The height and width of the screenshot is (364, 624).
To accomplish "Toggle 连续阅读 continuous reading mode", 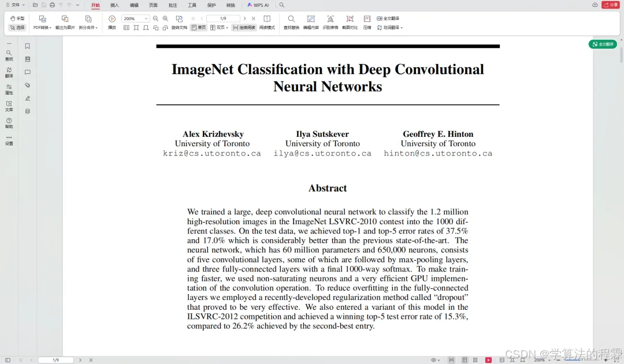I will [x=244, y=28].
